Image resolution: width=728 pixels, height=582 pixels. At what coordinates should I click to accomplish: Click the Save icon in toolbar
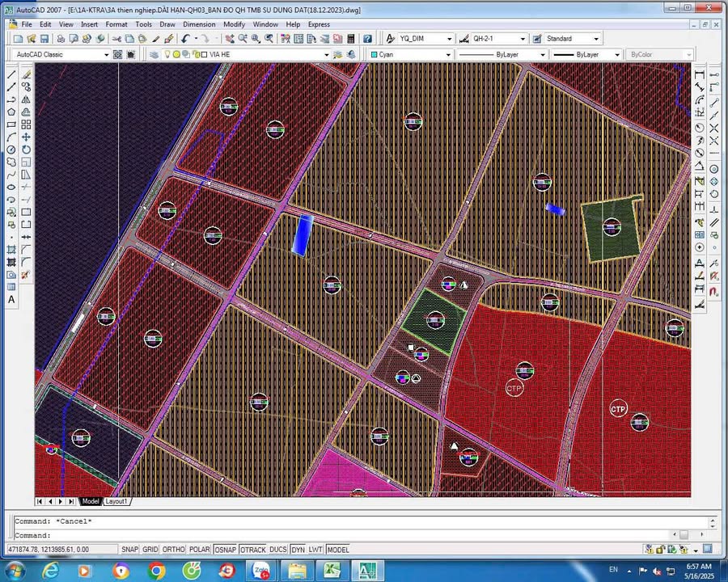[x=43, y=39]
